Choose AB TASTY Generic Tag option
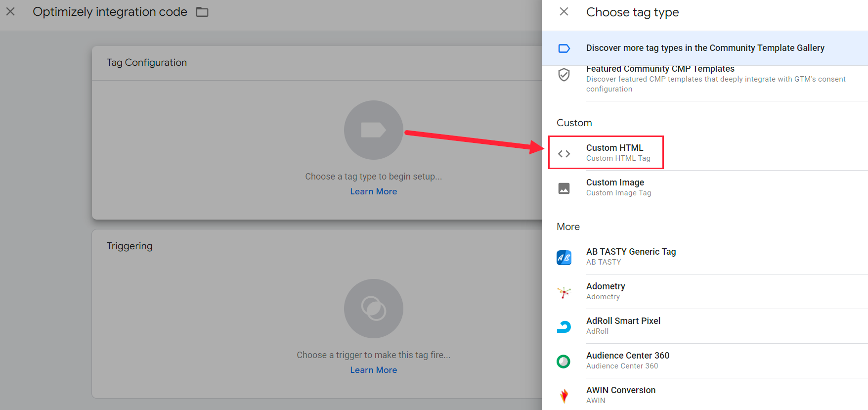The image size is (868, 410). click(631, 256)
